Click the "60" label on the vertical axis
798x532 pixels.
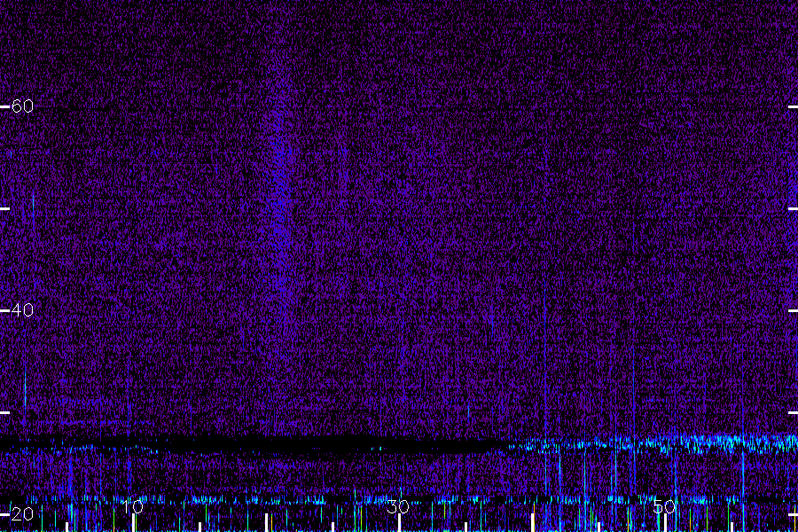pyautogui.click(x=22, y=106)
